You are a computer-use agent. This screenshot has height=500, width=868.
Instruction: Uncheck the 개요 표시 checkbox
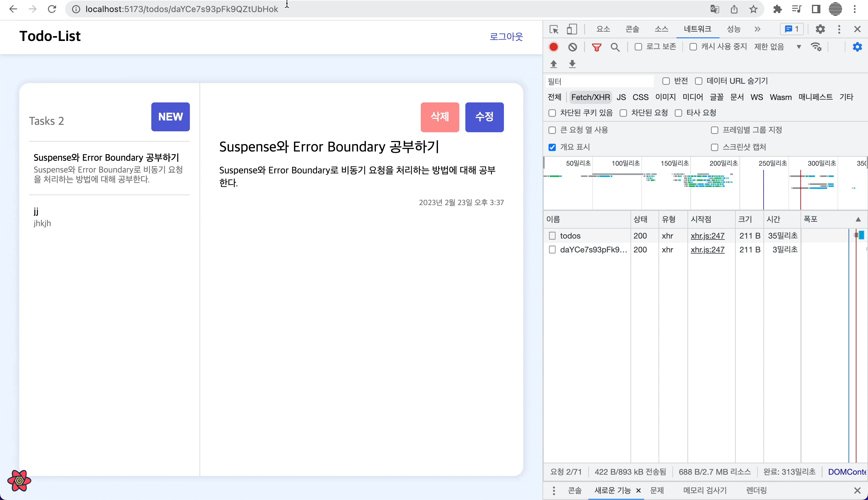[552, 147]
